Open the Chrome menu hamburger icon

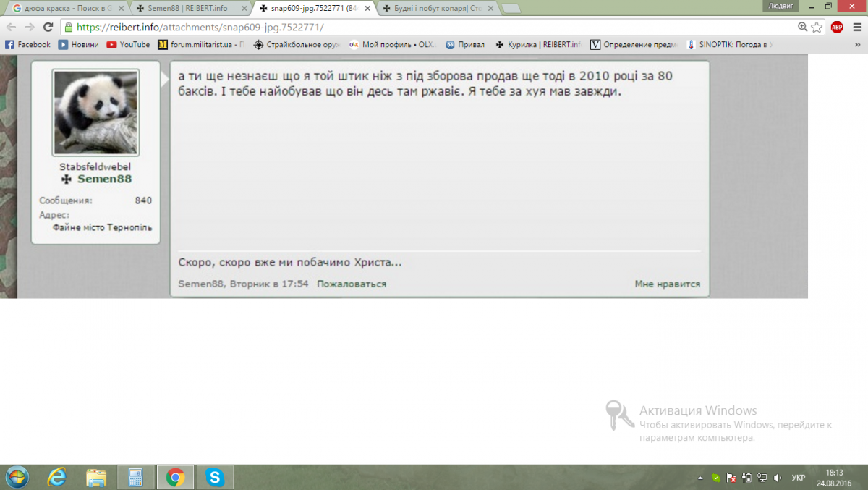856,27
